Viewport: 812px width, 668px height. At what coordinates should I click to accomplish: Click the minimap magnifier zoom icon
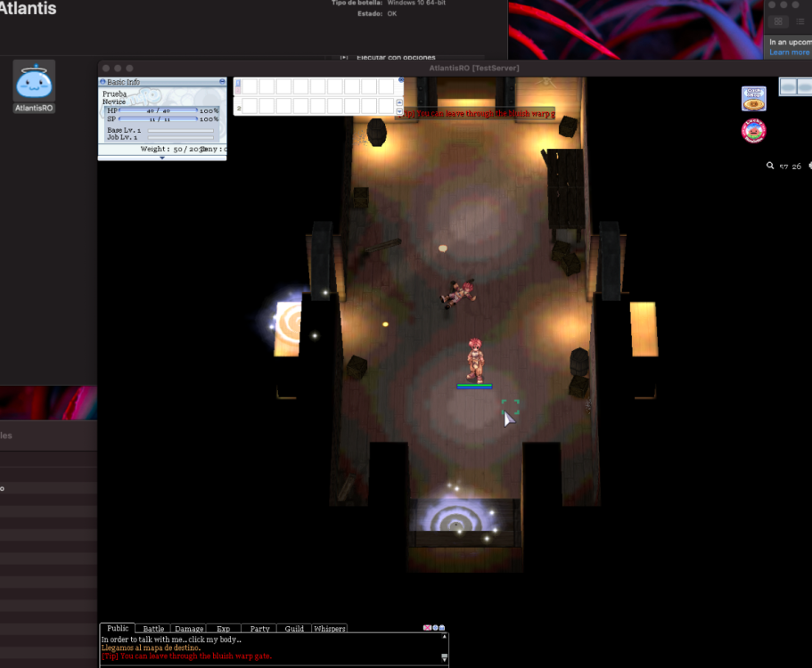click(x=770, y=166)
